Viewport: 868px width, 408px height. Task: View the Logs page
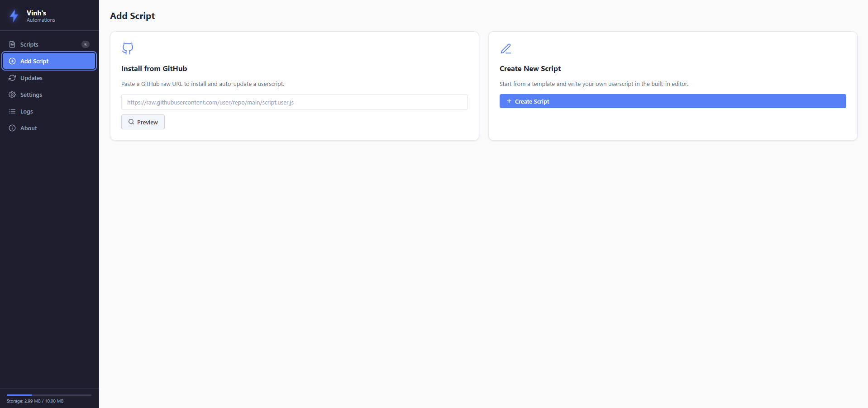[x=49, y=111]
